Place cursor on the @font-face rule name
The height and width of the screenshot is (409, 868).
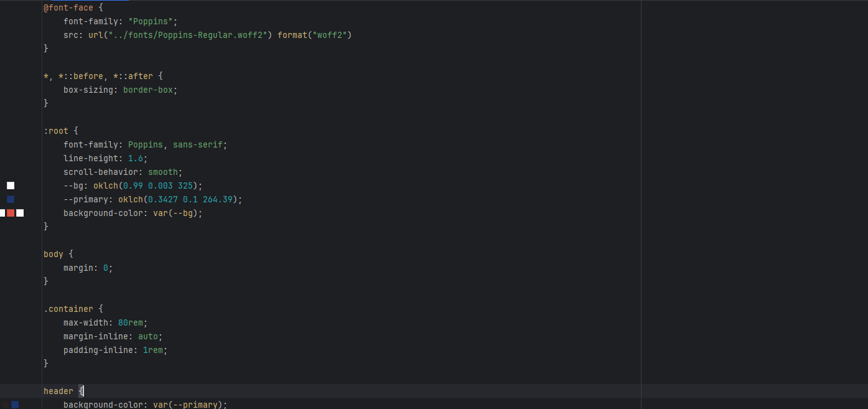[68, 8]
